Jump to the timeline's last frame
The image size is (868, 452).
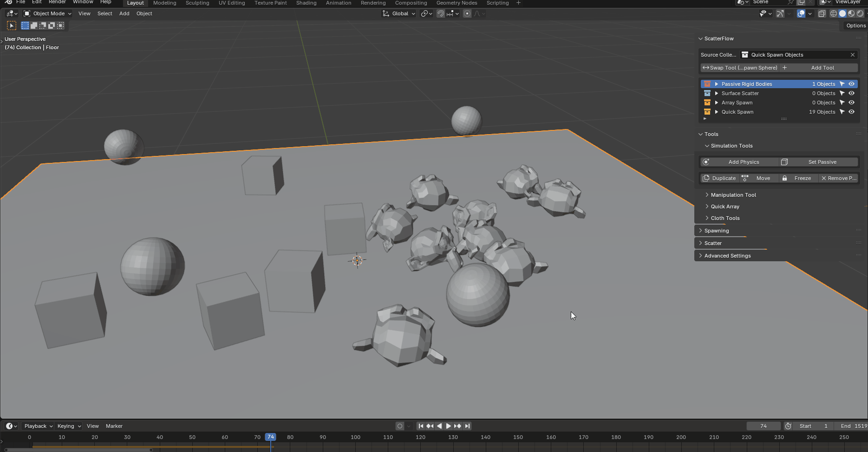click(468, 426)
